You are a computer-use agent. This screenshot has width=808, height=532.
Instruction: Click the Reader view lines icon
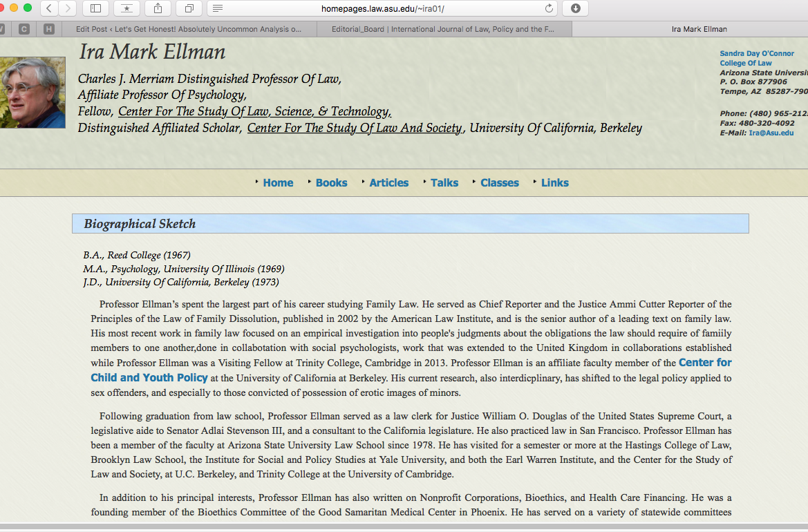pyautogui.click(x=218, y=8)
